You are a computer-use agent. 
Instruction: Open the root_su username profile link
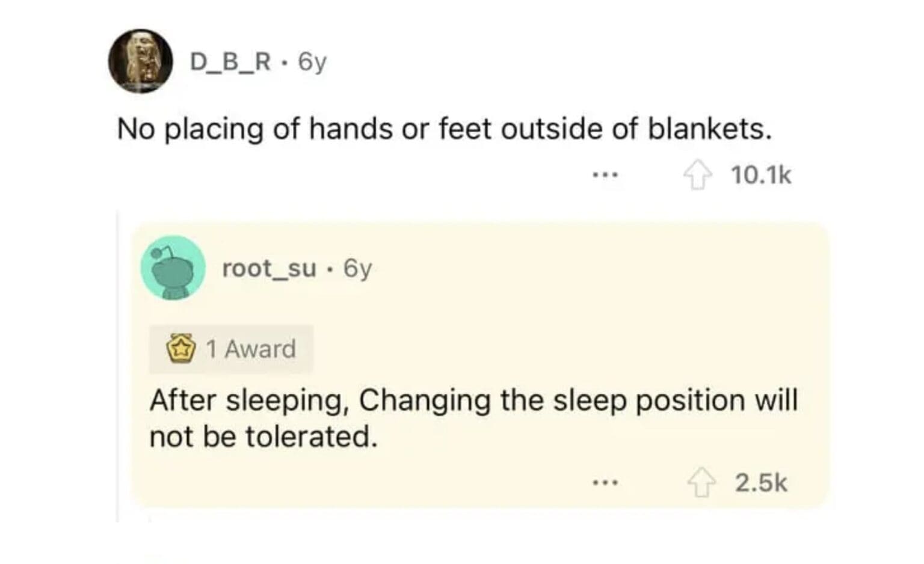(x=269, y=268)
